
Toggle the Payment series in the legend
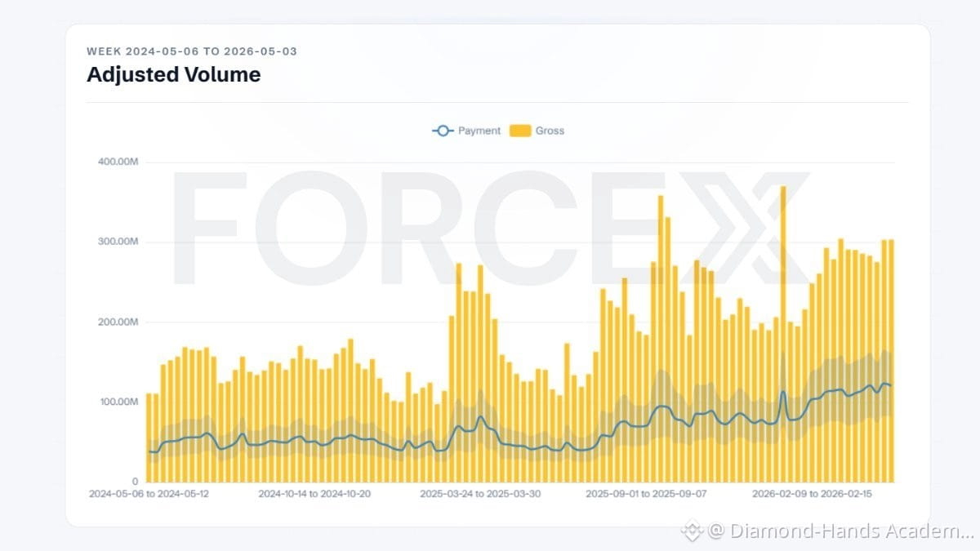tap(466, 131)
